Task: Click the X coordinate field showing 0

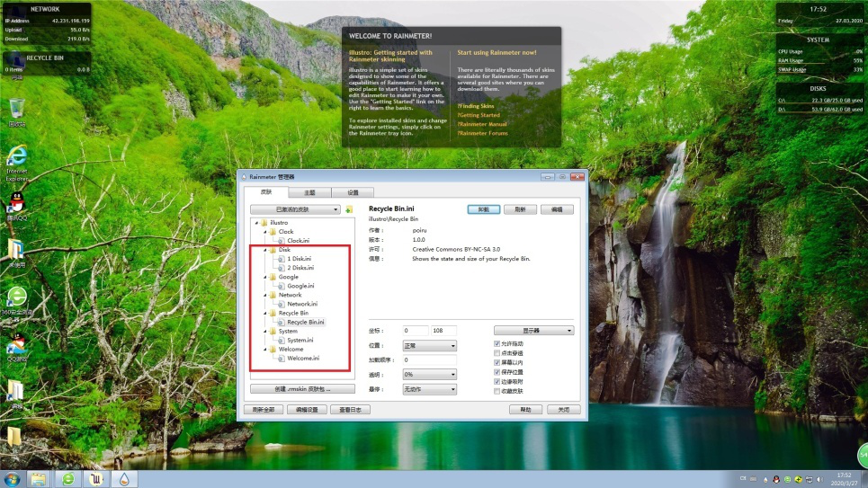Action: click(x=416, y=331)
